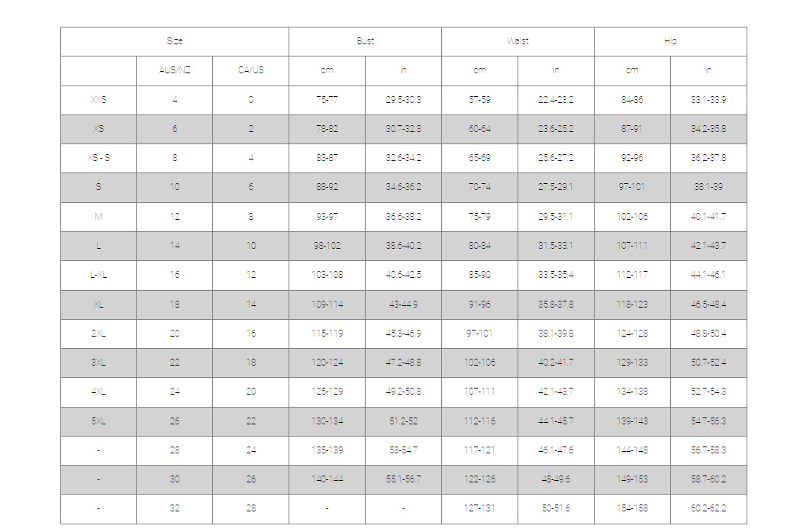Image resolution: width=800 pixels, height=532 pixels.
Task: Click the Bust column header
Action: coord(365,41)
